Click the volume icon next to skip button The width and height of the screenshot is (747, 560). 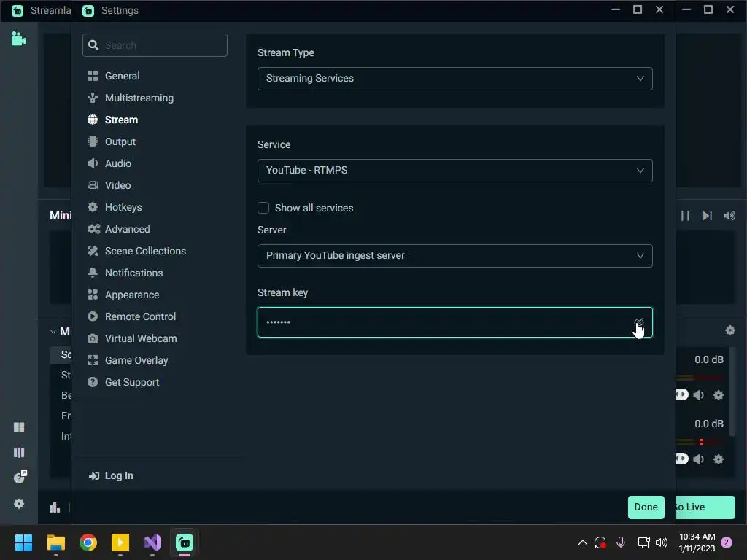click(729, 216)
